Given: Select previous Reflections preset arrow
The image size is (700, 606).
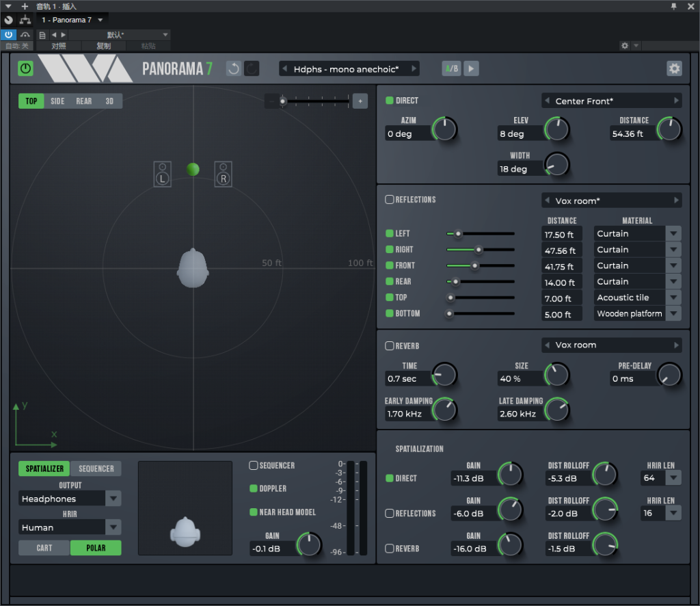Looking at the screenshot, I should click(547, 200).
